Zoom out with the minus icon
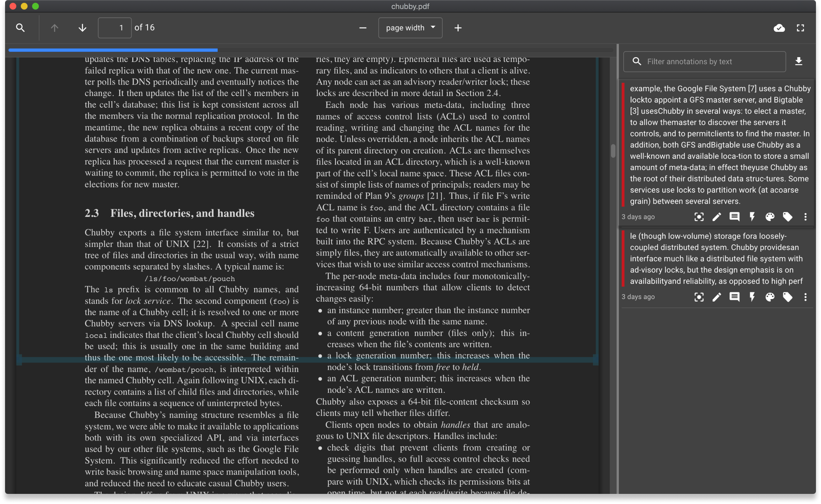This screenshot has width=821, height=504. (363, 28)
